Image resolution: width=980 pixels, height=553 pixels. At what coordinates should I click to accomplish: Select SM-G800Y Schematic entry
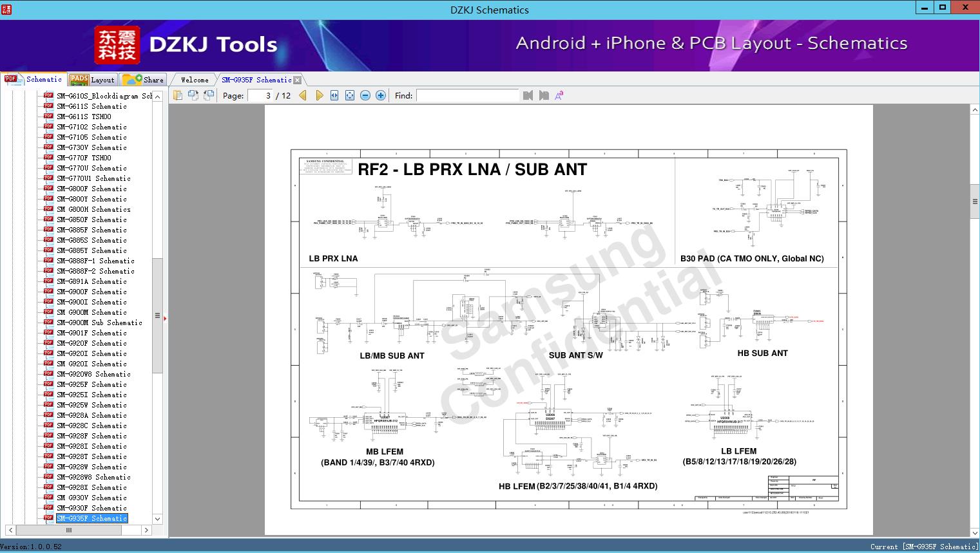91,199
